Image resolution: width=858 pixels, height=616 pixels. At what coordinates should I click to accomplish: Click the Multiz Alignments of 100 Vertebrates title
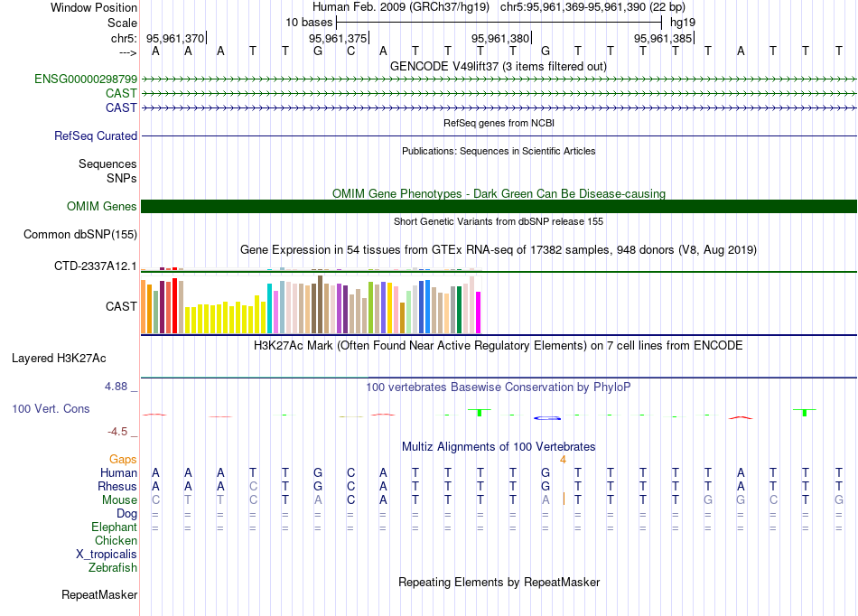point(498,447)
